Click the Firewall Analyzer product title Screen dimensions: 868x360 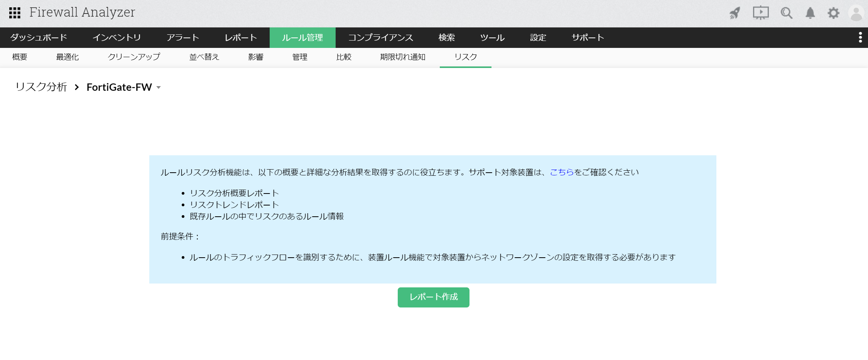[x=82, y=12]
